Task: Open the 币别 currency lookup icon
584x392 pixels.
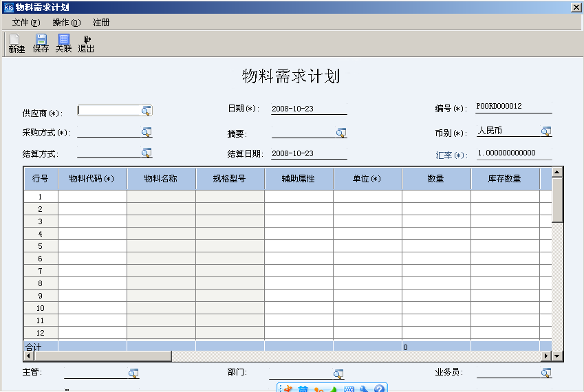Action: [x=546, y=131]
